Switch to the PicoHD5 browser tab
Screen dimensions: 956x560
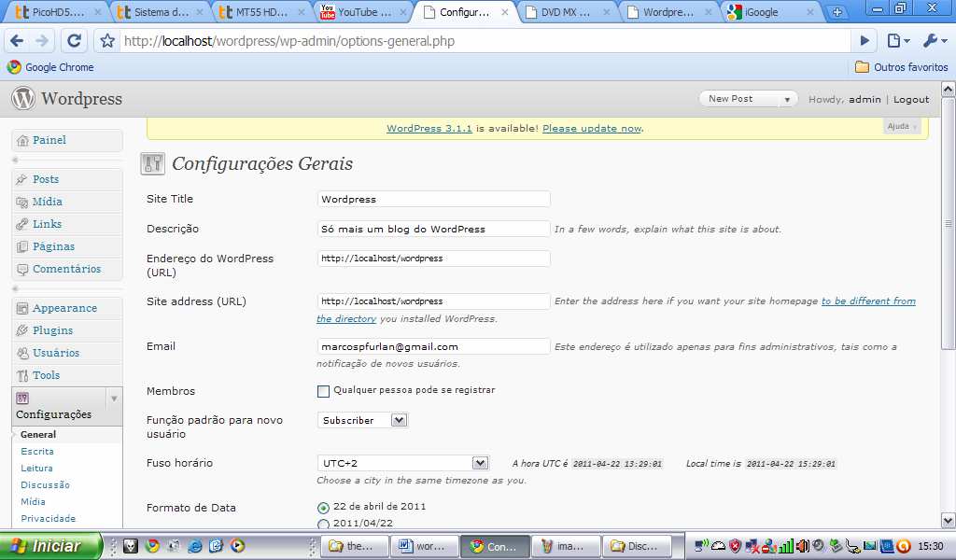(56, 11)
